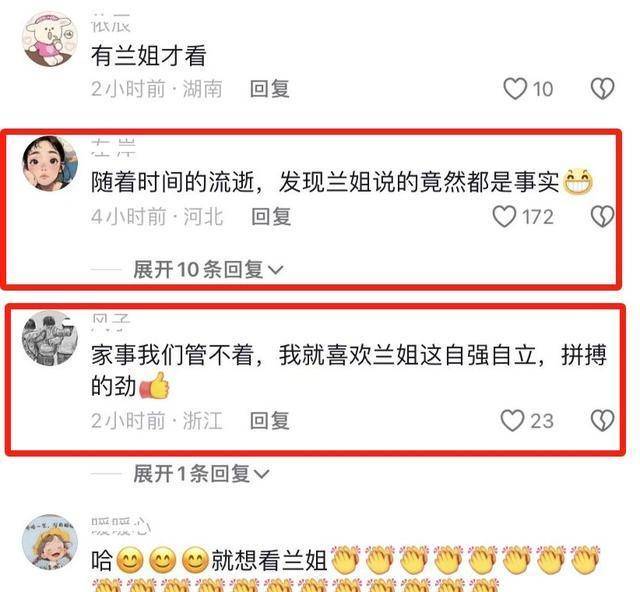Image resolution: width=640 pixels, height=592 pixels.
Task: Click chevron next to 展开10条回复
Action: pyautogui.click(x=276, y=270)
